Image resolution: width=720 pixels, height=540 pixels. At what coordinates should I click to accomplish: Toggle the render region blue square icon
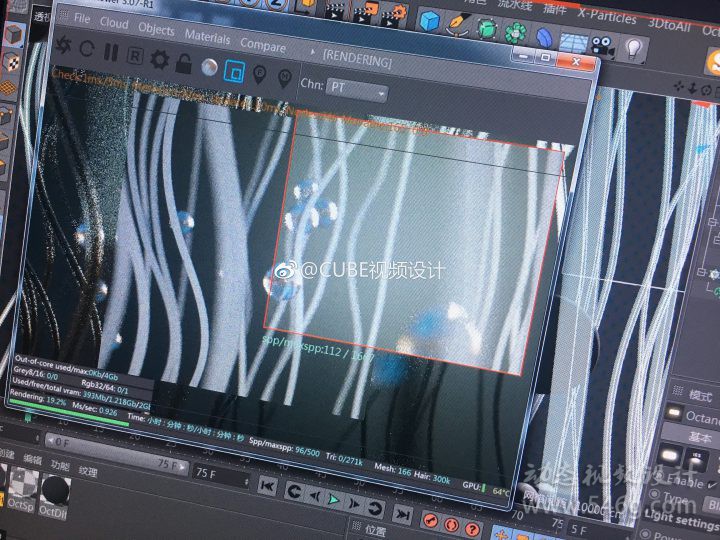click(234, 72)
